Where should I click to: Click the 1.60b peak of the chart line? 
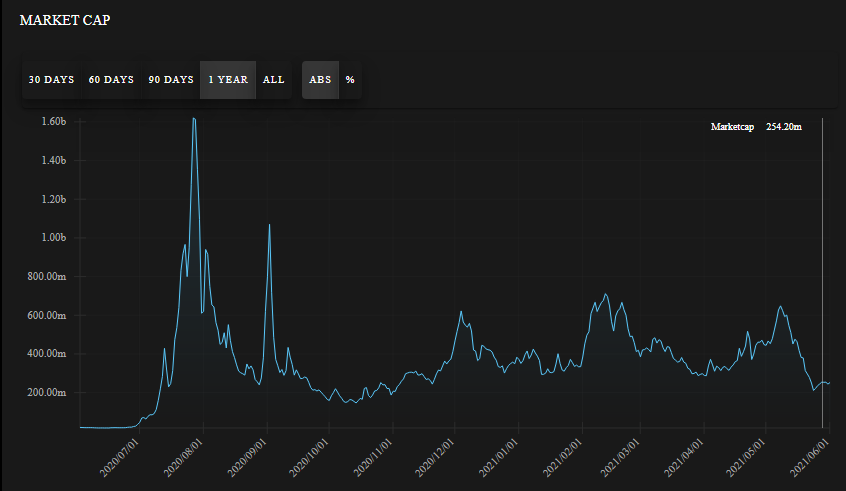[x=194, y=119]
